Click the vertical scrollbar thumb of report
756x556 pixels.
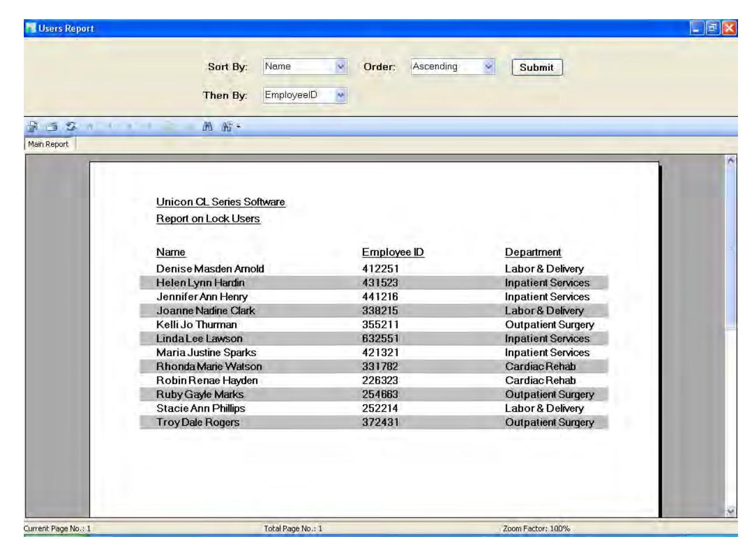click(731, 247)
